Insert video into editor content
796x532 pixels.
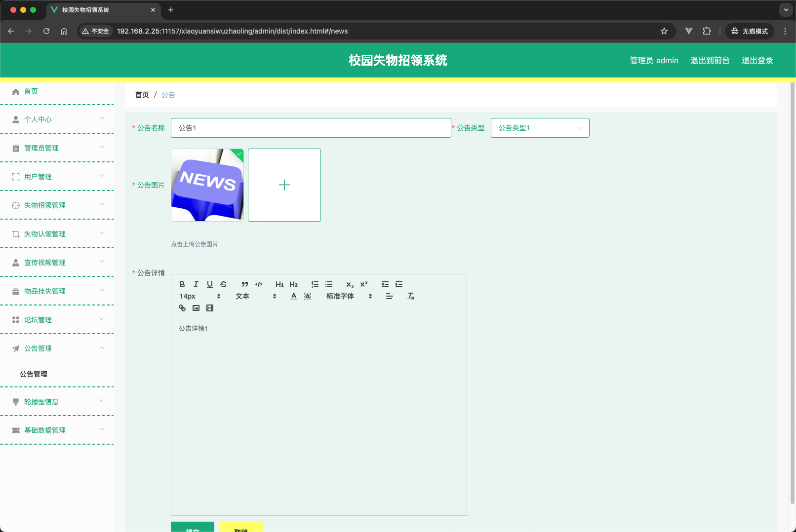(x=210, y=308)
